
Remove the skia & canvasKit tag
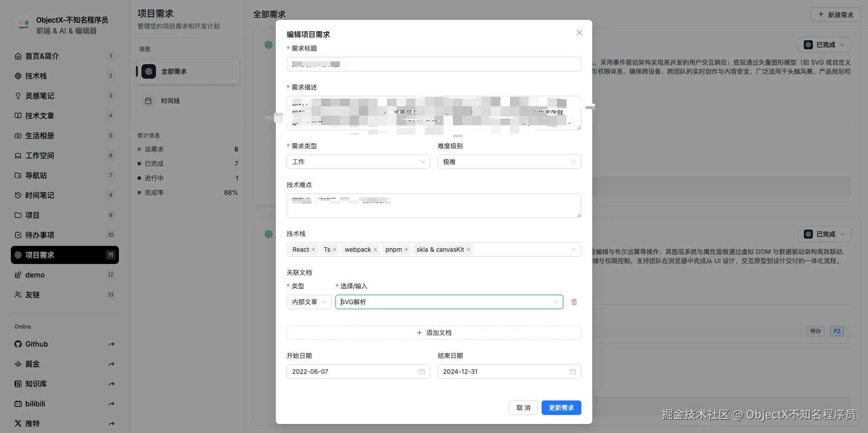(x=468, y=249)
